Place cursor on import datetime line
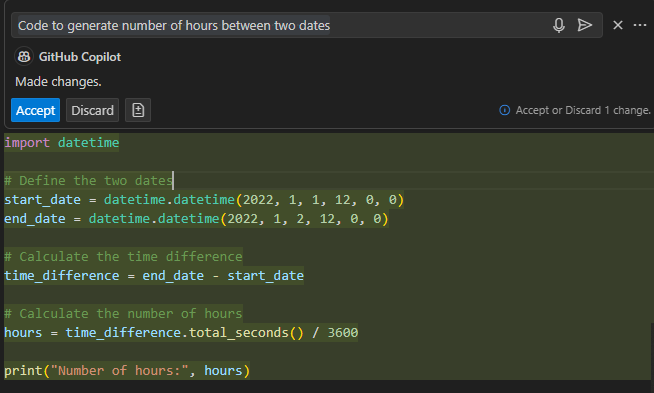This screenshot has width=654, height=393. tap(62, 143)
